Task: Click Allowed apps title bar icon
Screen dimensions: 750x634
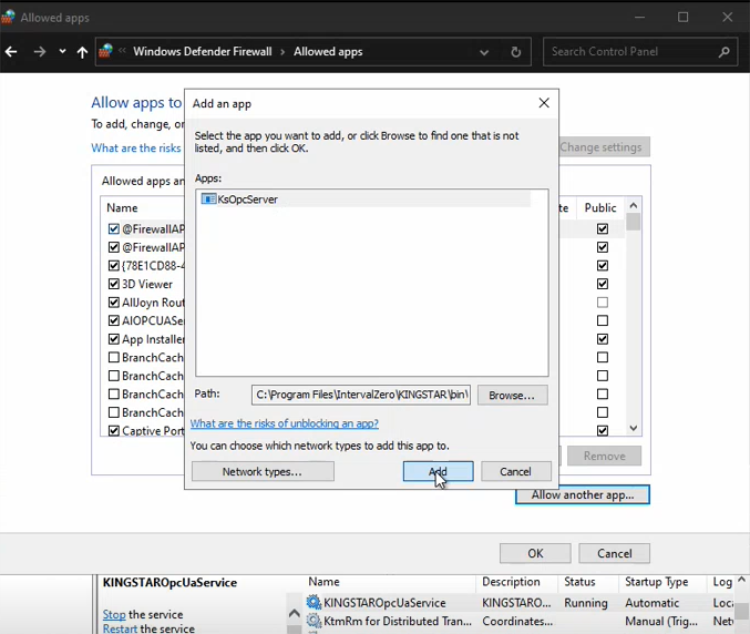Action: 8,17
